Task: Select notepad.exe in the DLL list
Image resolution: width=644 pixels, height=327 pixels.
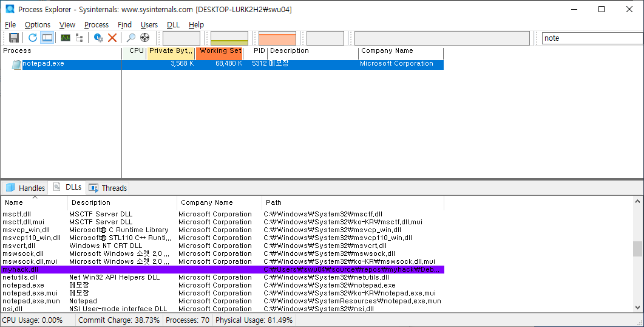Action: (x=222, y=286)
